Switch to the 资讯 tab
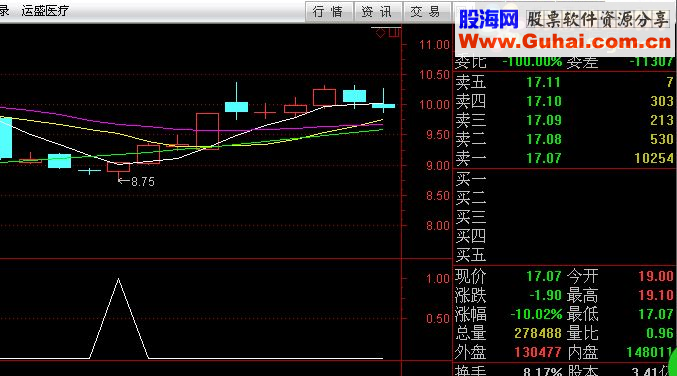The image size is (677, 376). click(x=378, y=12)
